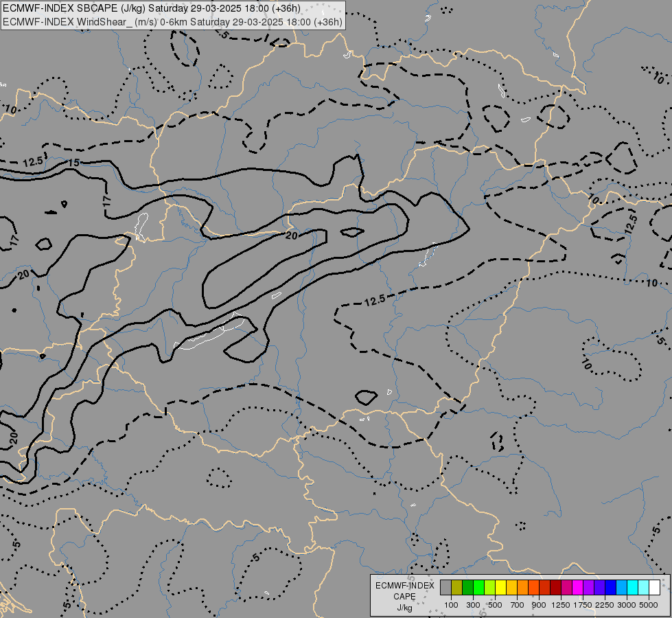Click the olive swatch in the CAPE legend
The width and height of the screenshot is (672, 618).
(x=457, y=587)
